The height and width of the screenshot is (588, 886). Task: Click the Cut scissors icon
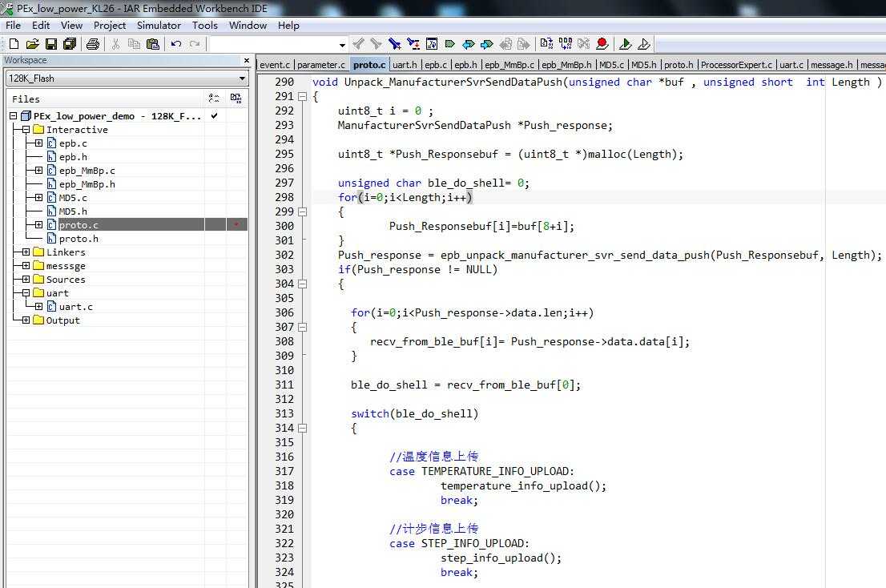[x=116, y=43]
